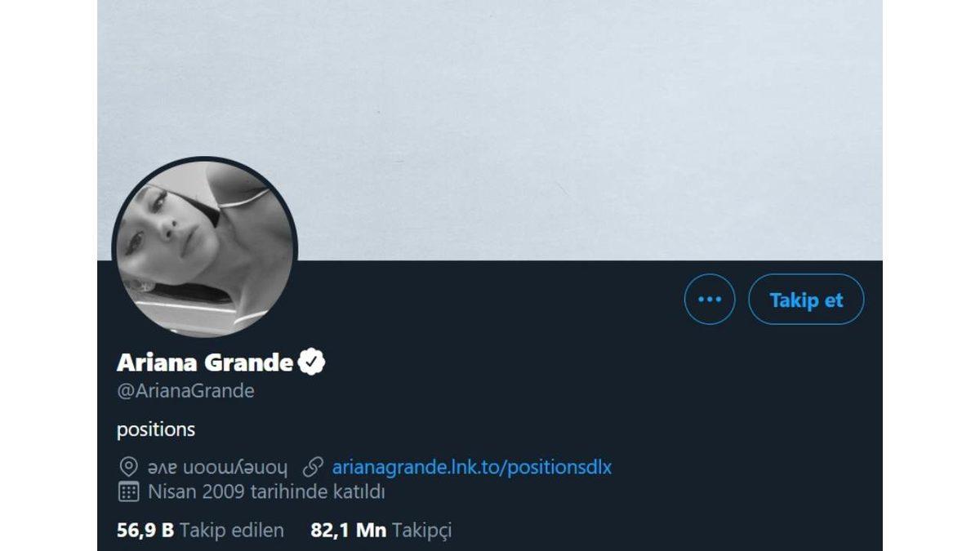Open the more options "…" menu
Screen dimensions: 980x551
coord(709,300)
